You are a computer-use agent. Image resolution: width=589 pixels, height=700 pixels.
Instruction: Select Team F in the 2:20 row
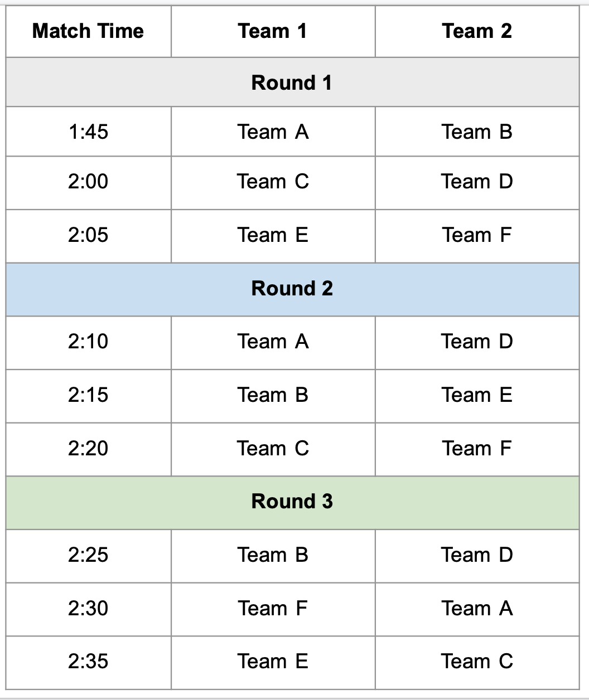pos(477,449)
